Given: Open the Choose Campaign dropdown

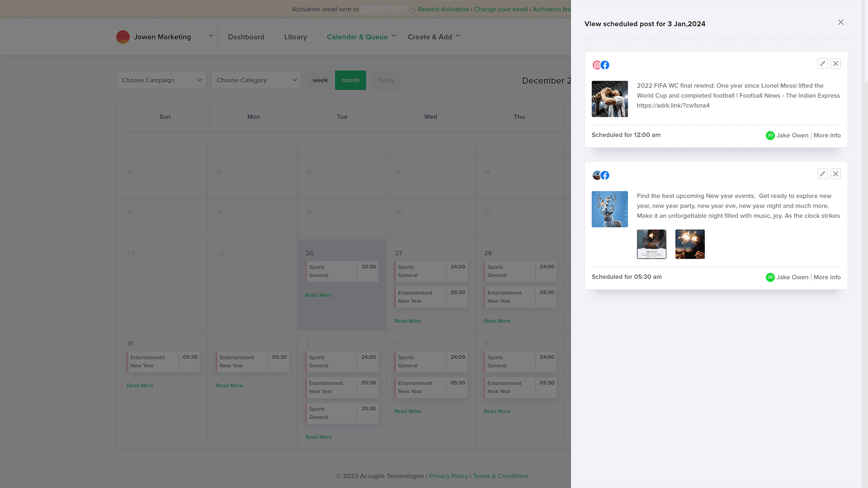Looking at the screenshot, I should pyautogui.click(x=161, y=80).
